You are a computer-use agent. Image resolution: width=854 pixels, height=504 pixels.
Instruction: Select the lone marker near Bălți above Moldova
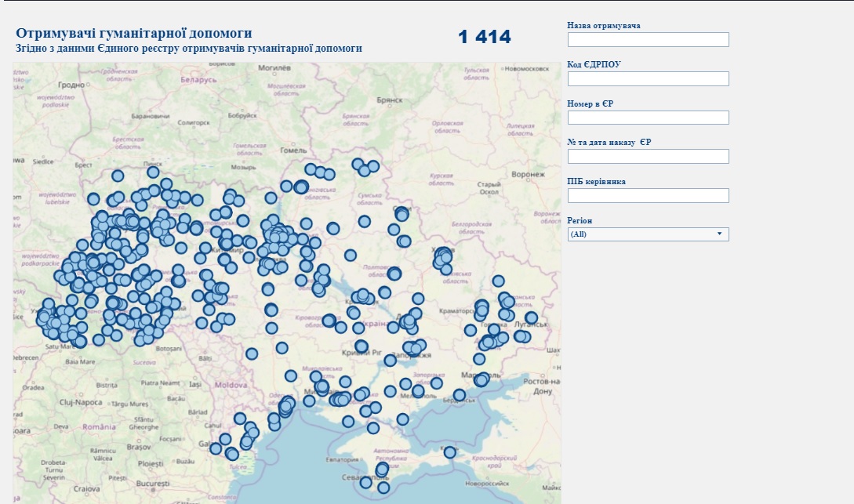(x=252, y=354)
